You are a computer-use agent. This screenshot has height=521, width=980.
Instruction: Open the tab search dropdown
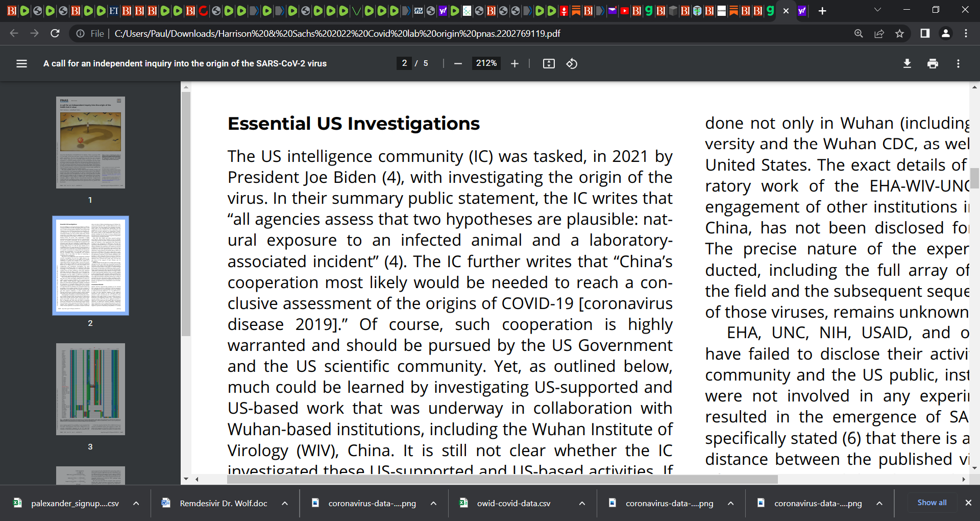coord(877,10)
